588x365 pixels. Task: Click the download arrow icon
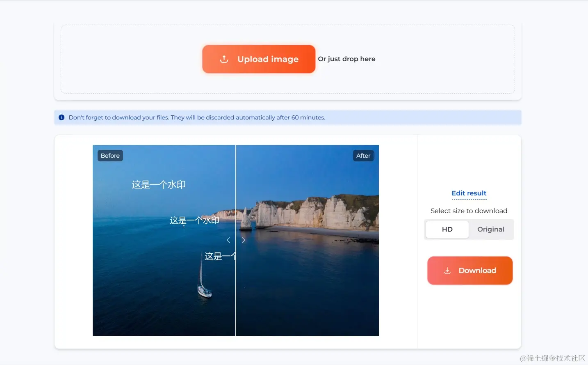[447, 271]
